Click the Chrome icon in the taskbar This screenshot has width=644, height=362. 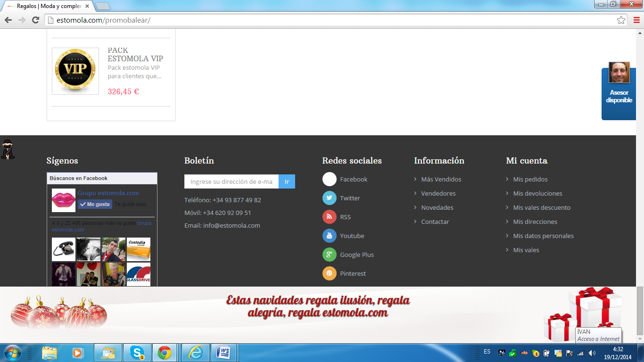(165, 353)
